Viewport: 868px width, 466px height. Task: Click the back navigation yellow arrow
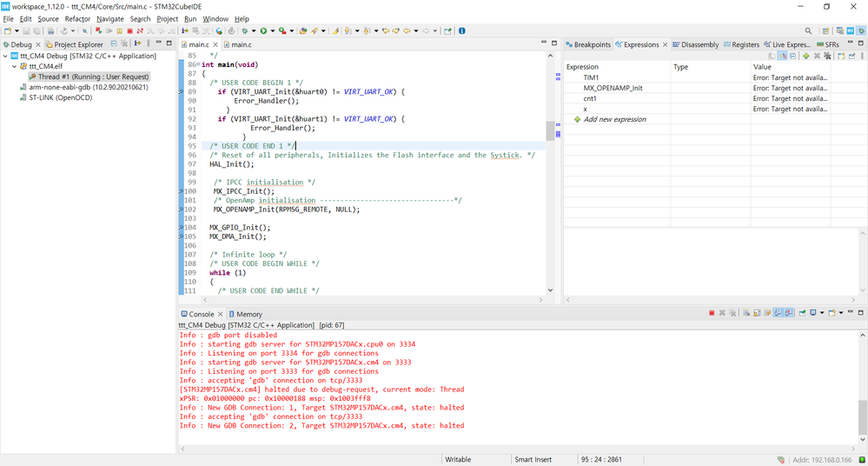[407, 30]
